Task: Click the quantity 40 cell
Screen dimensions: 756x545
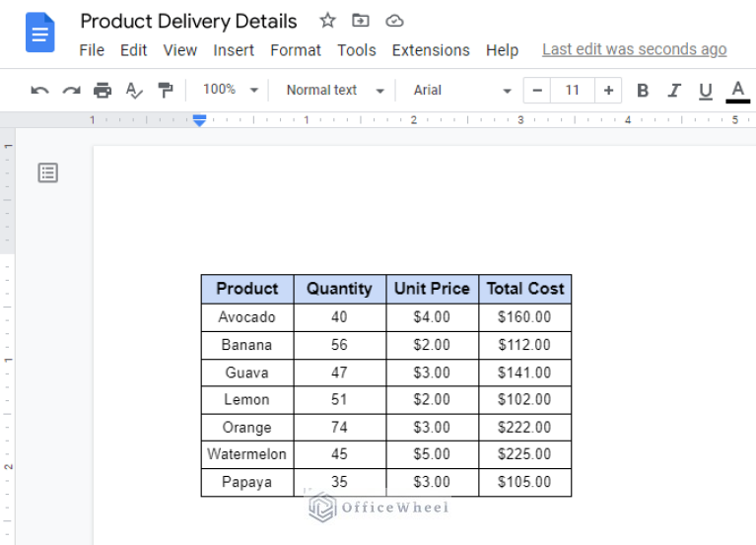Action: [339, 317]
